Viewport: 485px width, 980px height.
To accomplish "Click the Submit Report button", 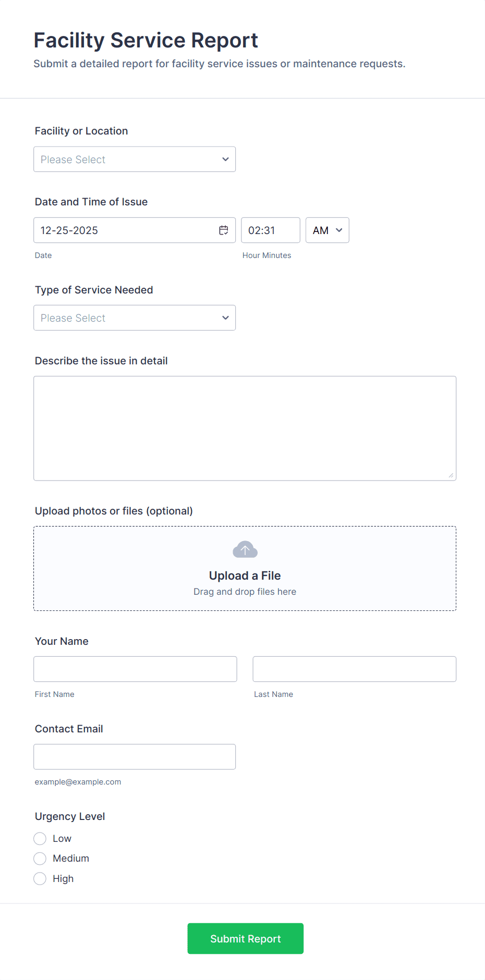I will tap(245, 938).
